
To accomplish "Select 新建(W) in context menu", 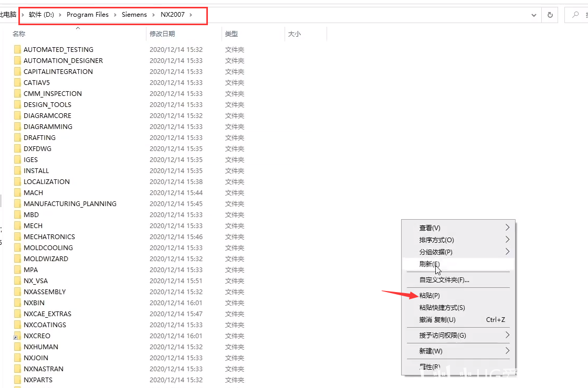I will tap(431, 351).
